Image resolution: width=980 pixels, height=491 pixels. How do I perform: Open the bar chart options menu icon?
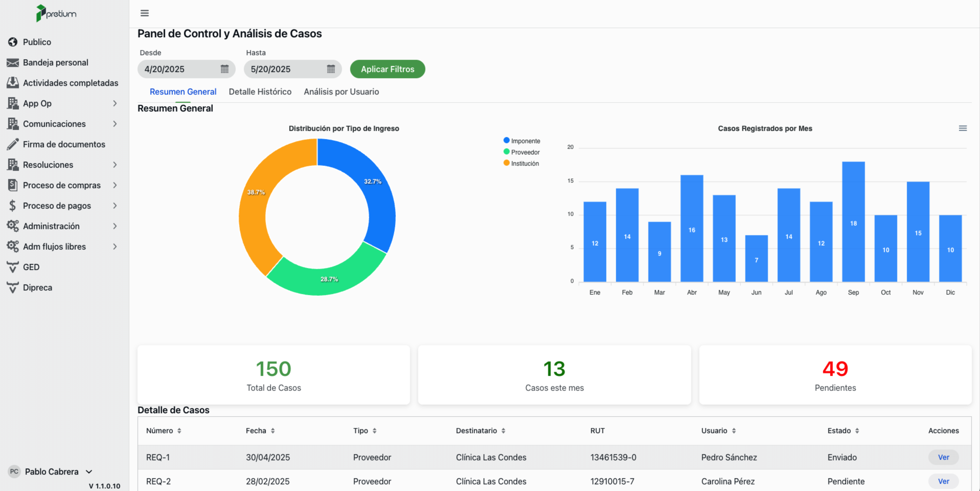coord(963,128)
